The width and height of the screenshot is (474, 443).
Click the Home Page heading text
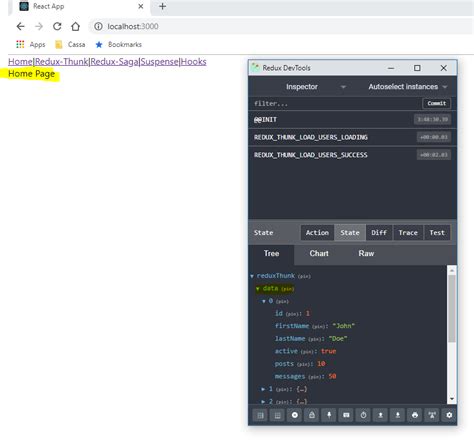(31, 74)
